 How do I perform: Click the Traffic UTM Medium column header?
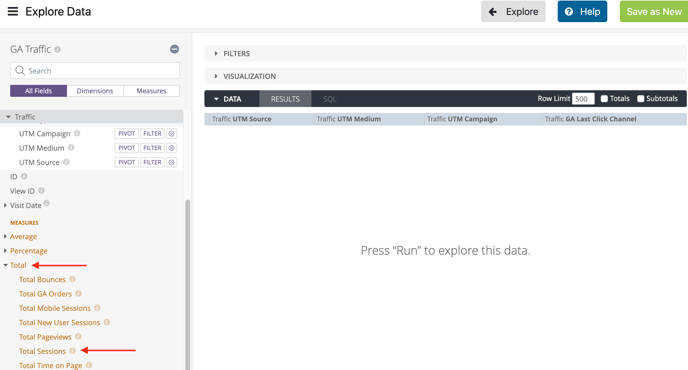click(x=369, y=119)
